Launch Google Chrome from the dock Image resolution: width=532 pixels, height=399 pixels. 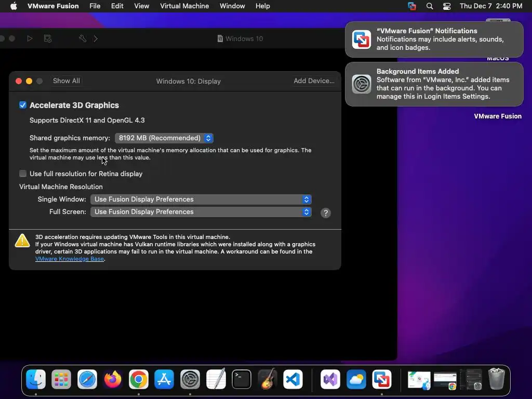[x=138, y=379]
